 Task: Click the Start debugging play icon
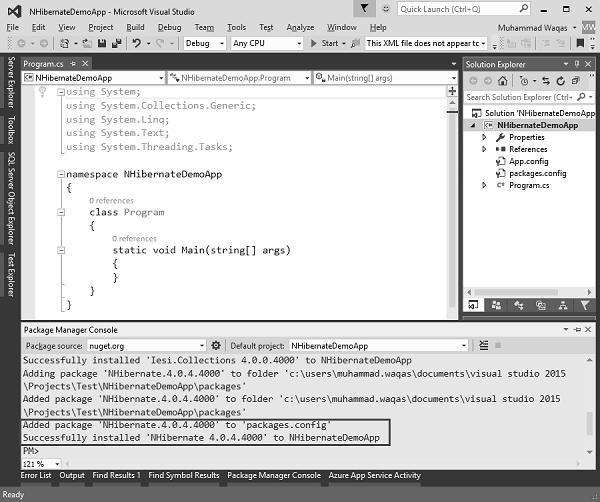coord(313,43)
